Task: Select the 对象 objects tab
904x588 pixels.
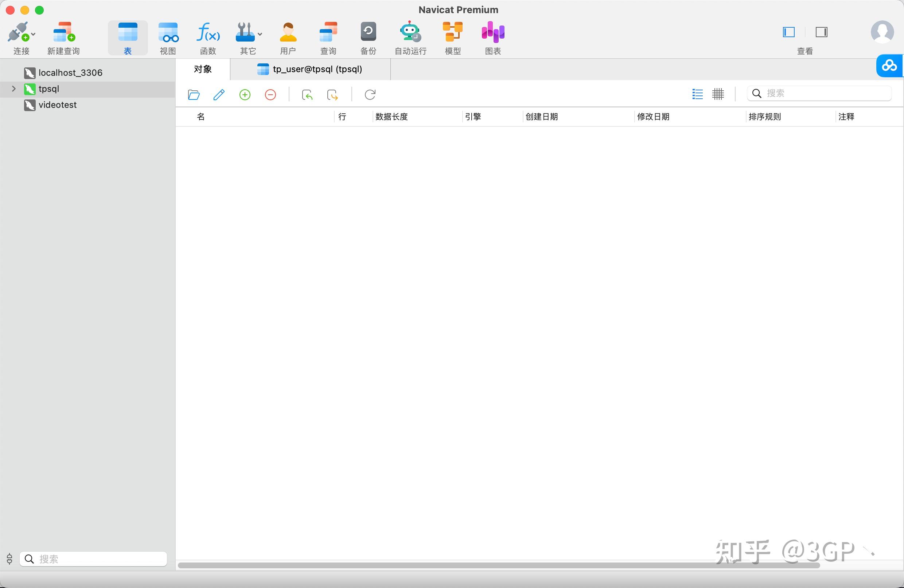Action: click(203, 69)
